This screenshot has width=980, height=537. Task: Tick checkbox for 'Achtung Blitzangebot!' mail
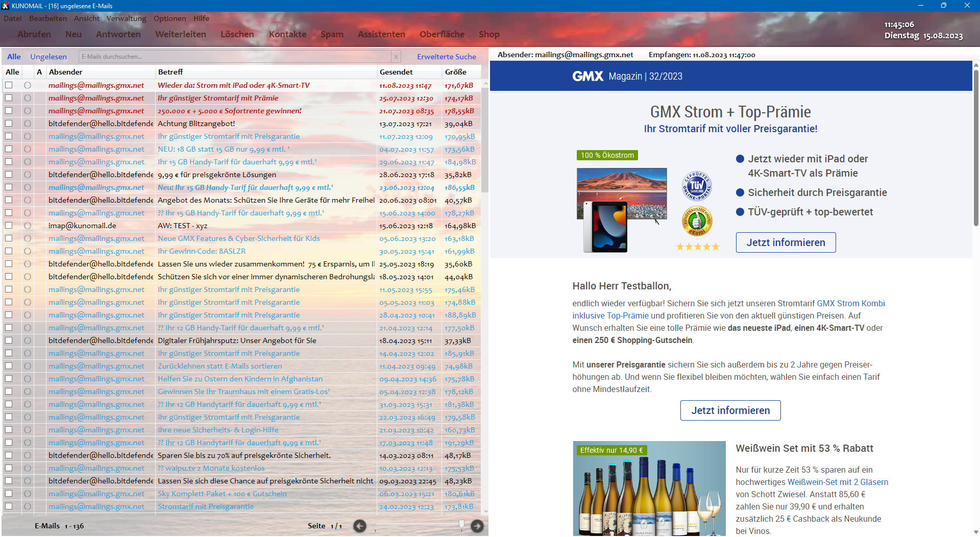[9, 124]
